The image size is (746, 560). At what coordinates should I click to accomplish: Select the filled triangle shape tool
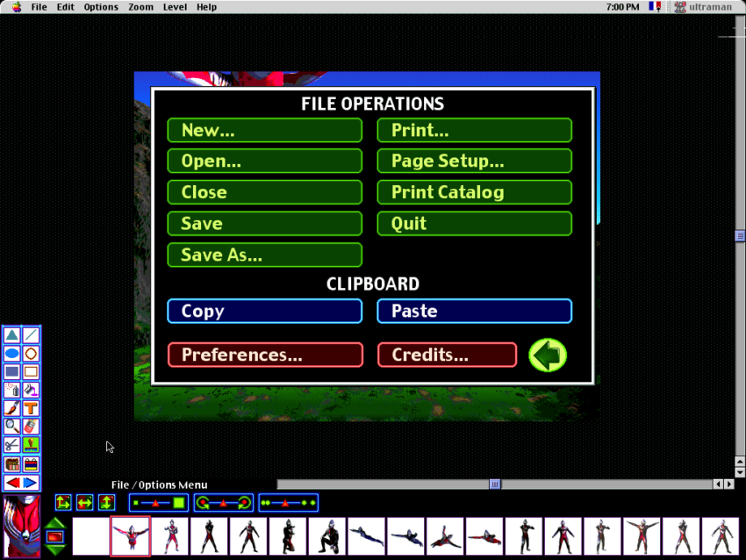coord(12,335)
